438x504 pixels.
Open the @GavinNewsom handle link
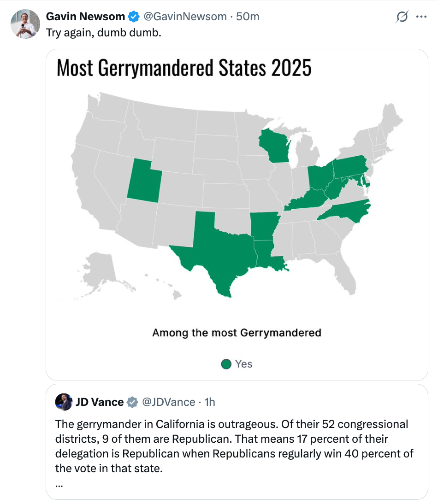click(x=185, y=17)
